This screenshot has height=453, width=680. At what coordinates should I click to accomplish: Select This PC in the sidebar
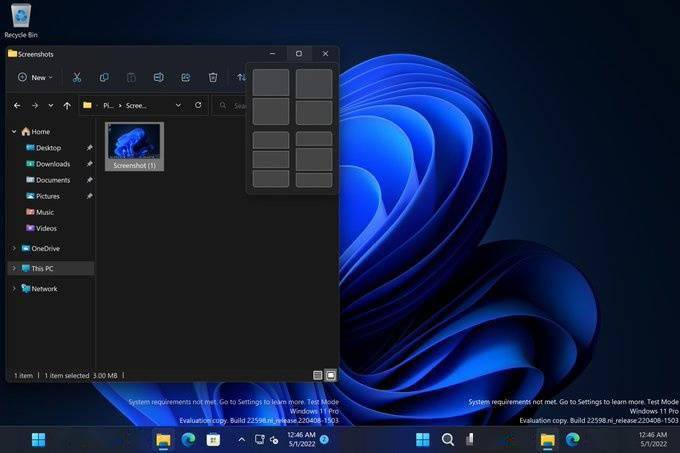pos(42,268)
